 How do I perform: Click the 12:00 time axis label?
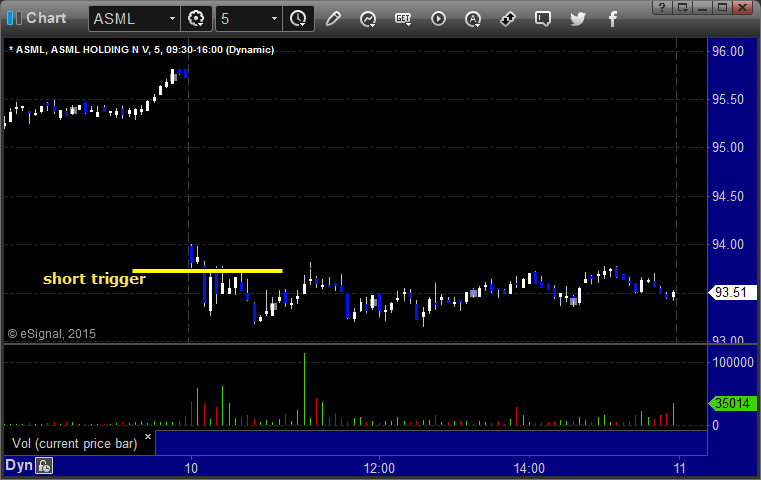379,468
